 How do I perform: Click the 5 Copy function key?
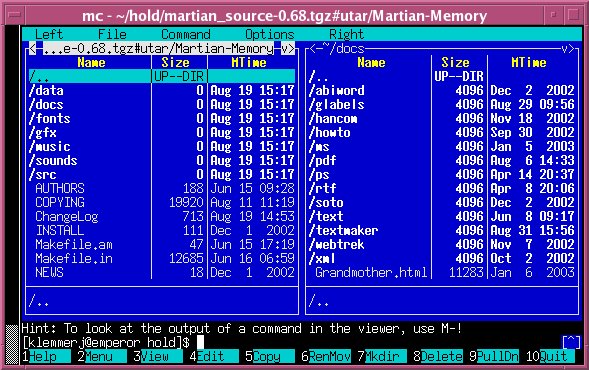270,356
